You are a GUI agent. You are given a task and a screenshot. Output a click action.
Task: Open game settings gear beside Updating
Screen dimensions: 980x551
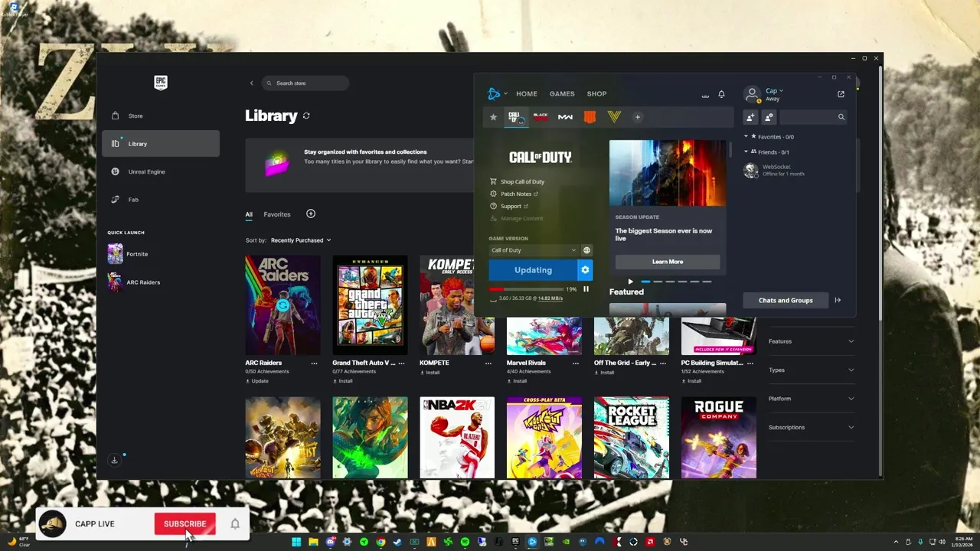[x=585, y=270]
